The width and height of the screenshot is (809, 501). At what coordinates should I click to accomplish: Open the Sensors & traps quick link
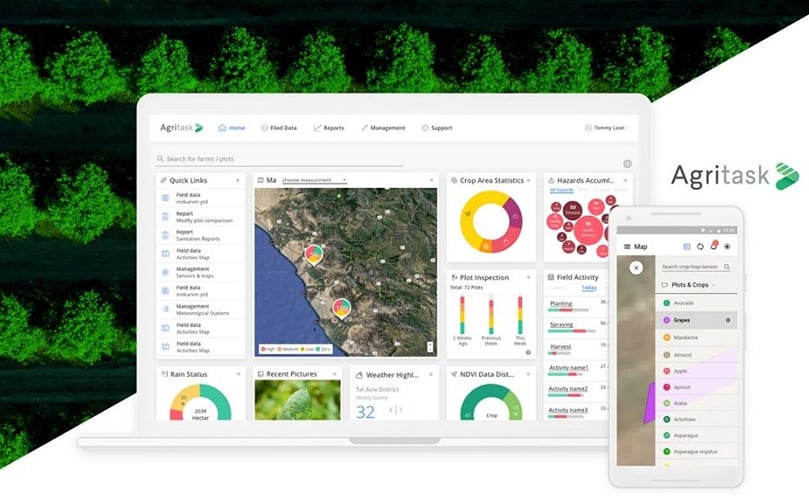click(200, 272)
